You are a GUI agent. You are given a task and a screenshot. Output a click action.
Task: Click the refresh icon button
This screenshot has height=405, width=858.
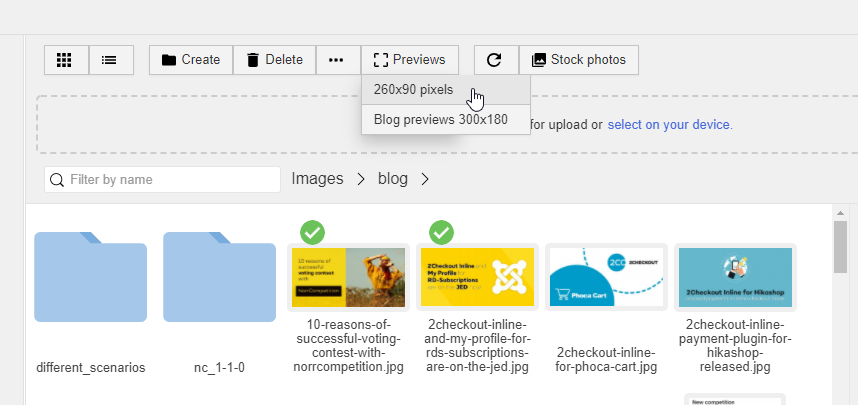point(494,60)
